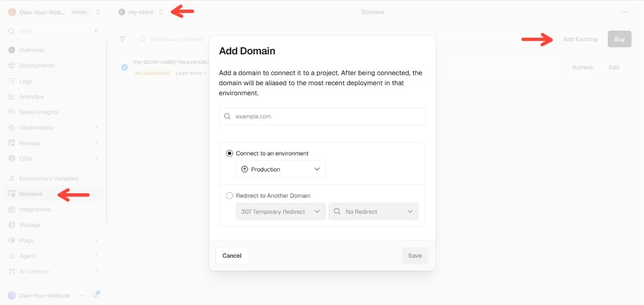644x305 pixels.
Task: Click the magnifier icon in Find box
Action: click(x=12, y=31)
